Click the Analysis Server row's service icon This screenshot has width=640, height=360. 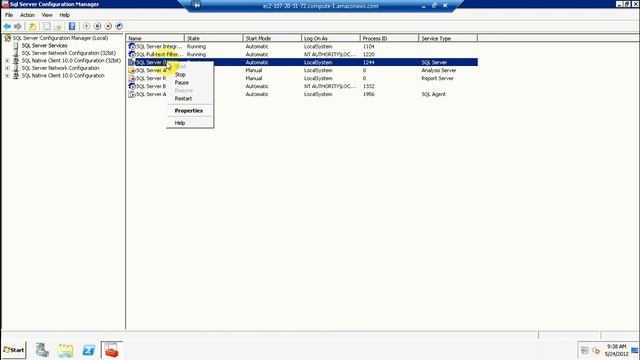[132, 70]
